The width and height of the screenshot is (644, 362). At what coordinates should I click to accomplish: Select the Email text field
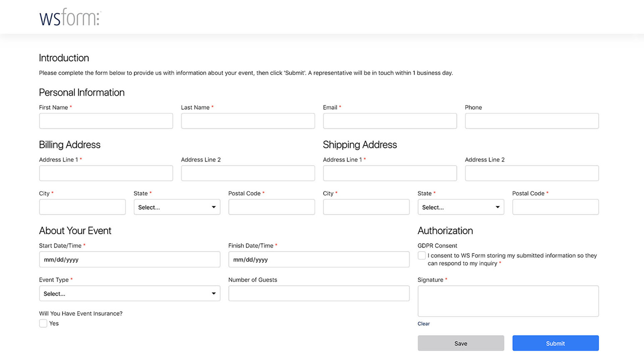[390, 121]
